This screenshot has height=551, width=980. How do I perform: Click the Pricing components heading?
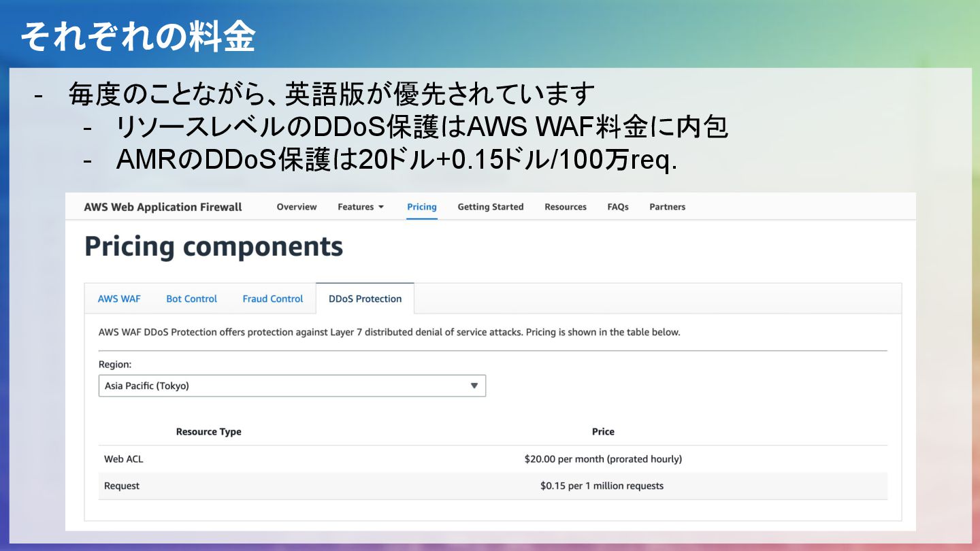pos(214,247)
